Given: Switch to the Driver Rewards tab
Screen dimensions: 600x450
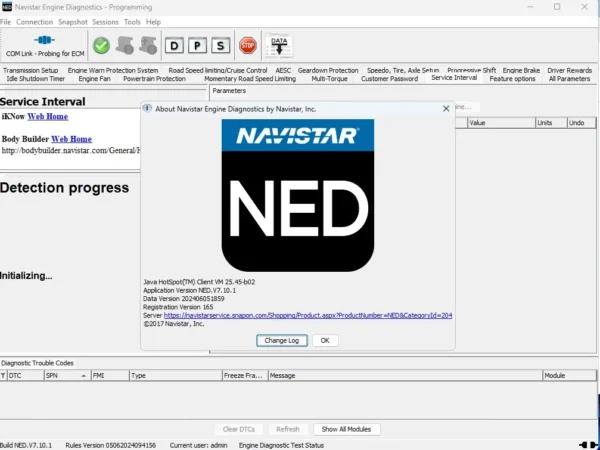Looking at the screenshot, I should (x=569, y=70).
